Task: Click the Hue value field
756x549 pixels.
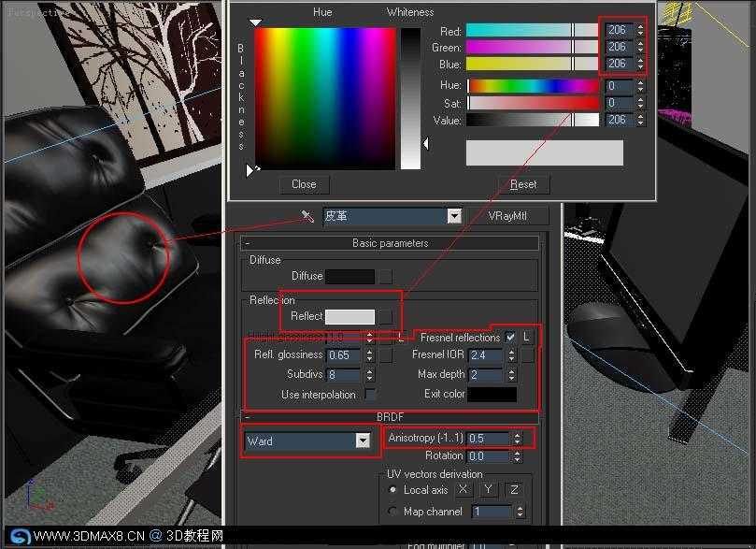Action: (x=619, y=86)
